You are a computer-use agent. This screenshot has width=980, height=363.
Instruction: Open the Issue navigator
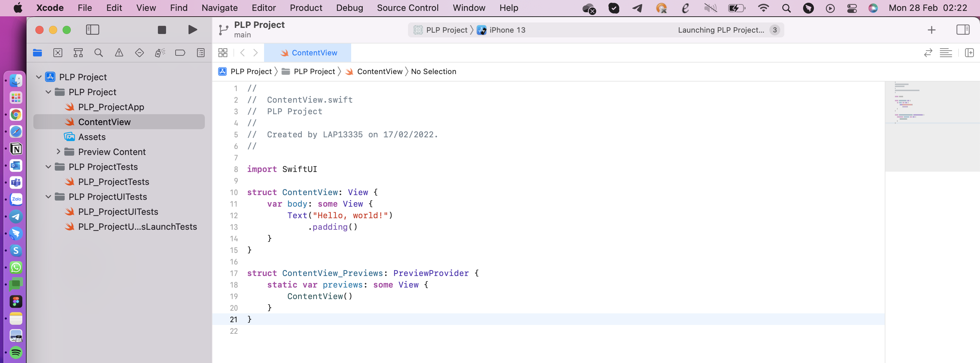click(x=119, y=53)
